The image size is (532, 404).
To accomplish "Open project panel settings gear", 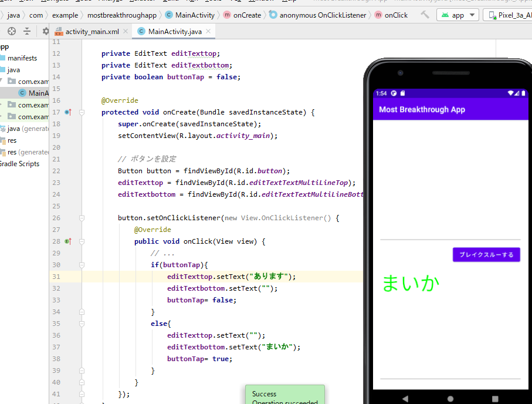I will (x=46, y=31).
